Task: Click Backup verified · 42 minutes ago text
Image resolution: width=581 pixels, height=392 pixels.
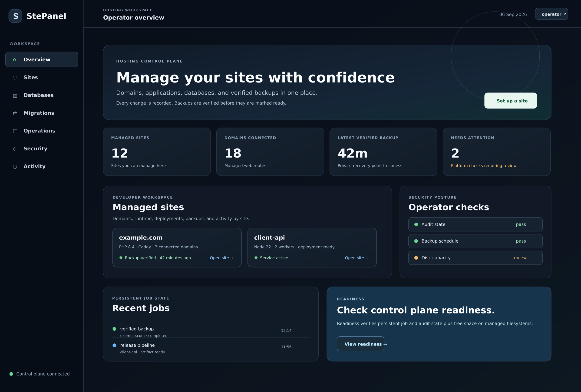Action: 158,258
